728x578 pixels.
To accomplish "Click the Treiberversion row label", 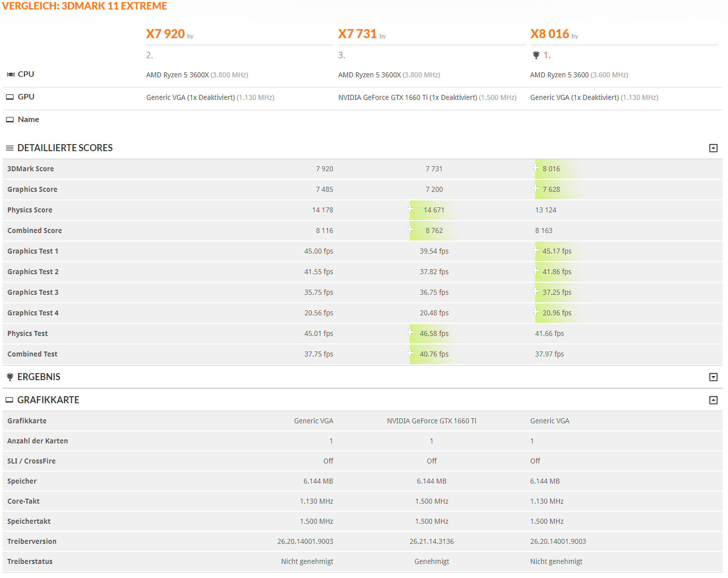I will tap(32, 541).
